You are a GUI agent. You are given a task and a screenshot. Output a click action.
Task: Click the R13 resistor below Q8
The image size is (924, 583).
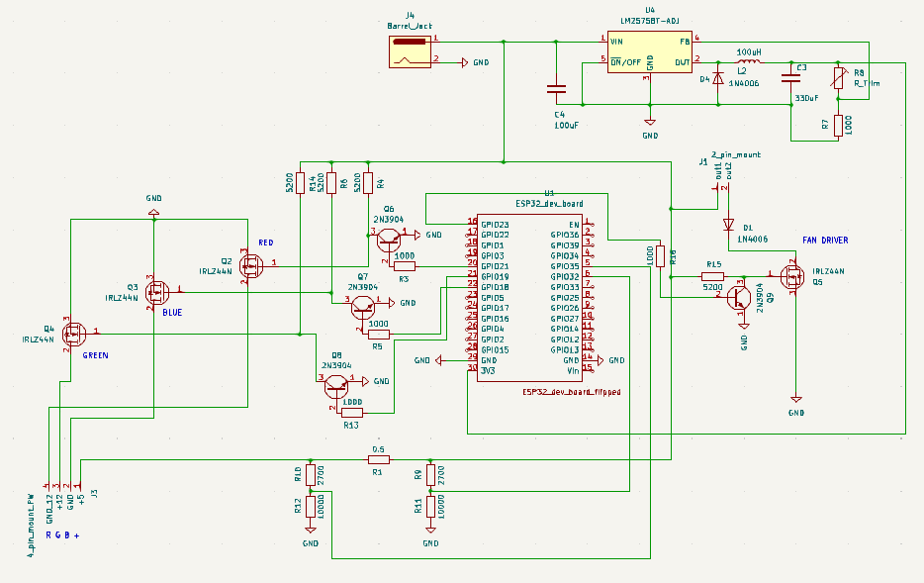pyautogui.click(x=351, y=412)
